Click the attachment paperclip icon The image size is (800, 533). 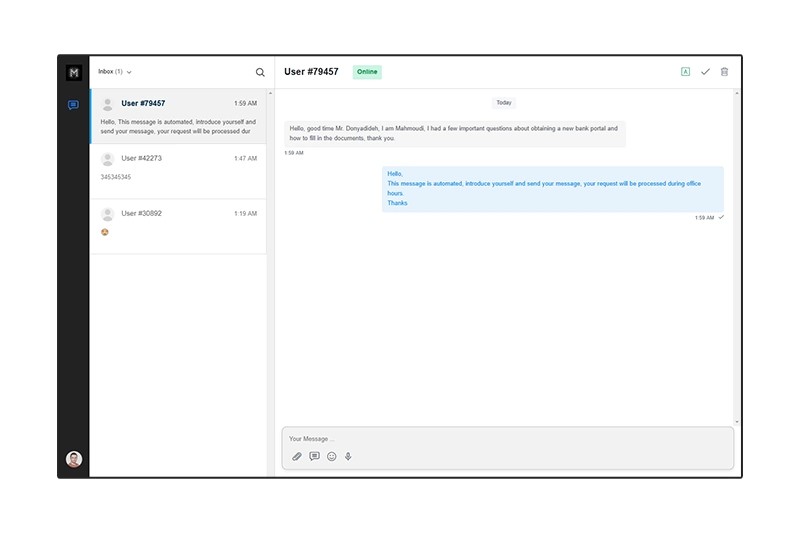click(x=297, y=456)
